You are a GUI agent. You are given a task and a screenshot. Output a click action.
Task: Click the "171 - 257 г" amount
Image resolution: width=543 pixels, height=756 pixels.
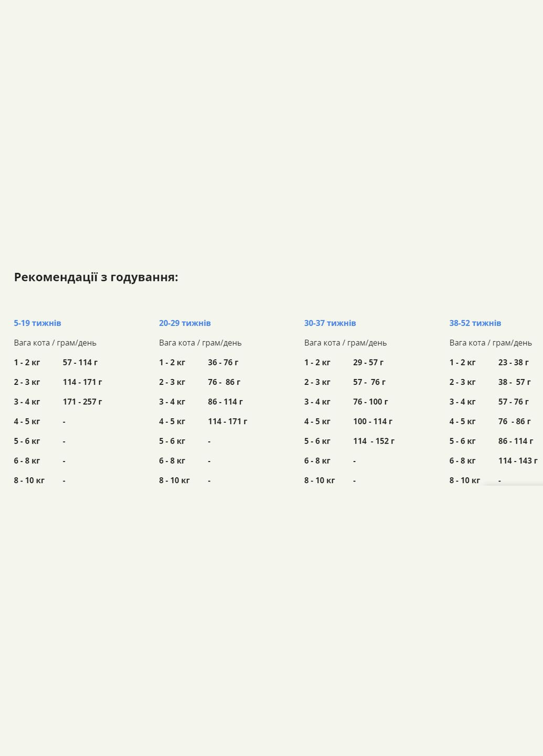[82, 402]
